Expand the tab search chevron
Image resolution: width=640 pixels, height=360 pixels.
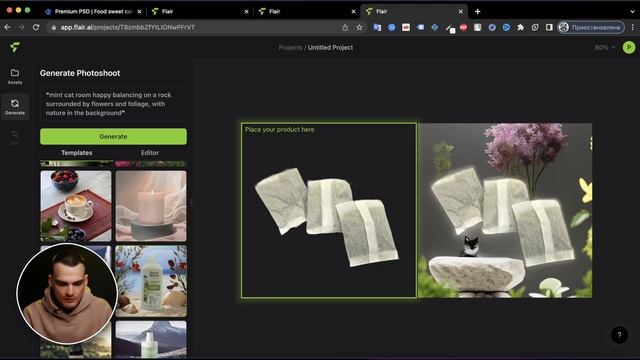tap(632, 11)
